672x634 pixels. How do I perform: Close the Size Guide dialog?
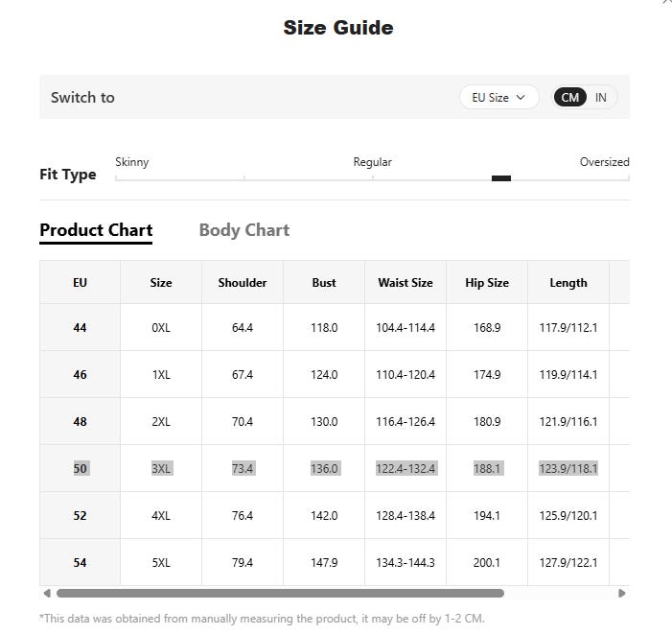pyautogui.click(x=668, y=2)
